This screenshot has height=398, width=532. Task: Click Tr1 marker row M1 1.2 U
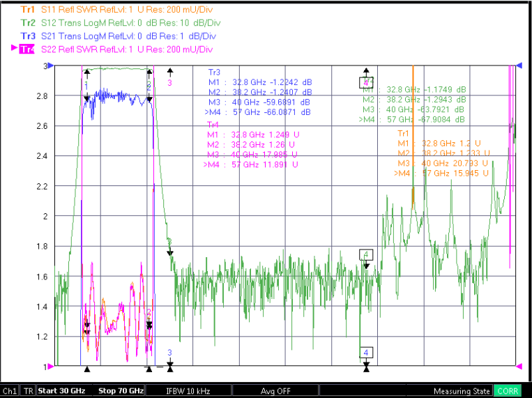439,143
